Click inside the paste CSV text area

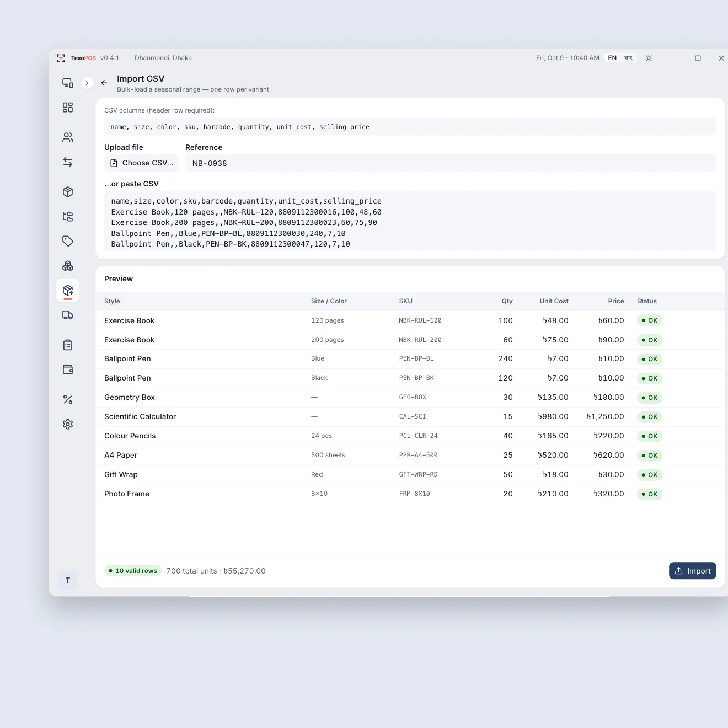pyautogui.click(x=410, y=222)
